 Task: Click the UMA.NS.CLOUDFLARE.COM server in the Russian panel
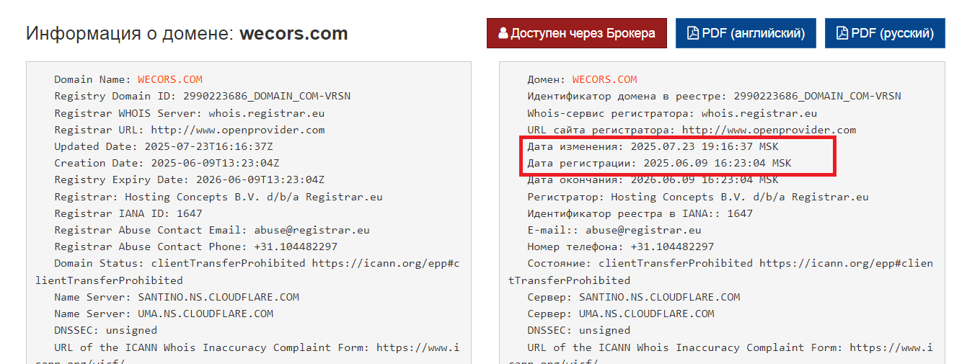(x=646, y=314)
